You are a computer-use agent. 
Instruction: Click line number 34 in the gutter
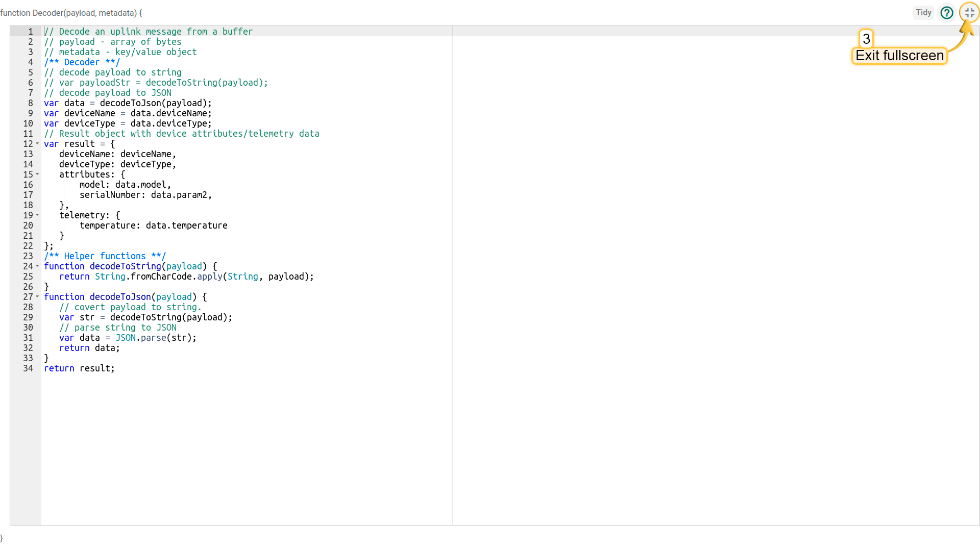pos(28,368)
